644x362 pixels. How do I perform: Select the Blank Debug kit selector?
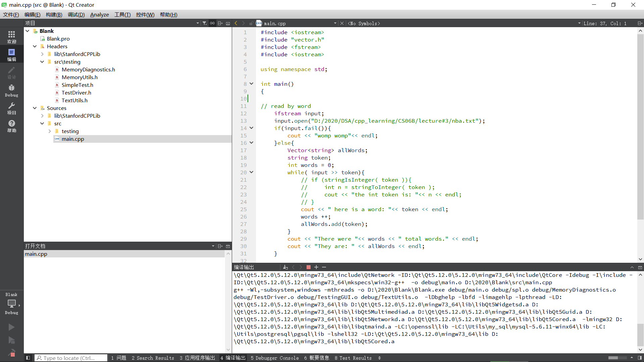click(11, 303)
